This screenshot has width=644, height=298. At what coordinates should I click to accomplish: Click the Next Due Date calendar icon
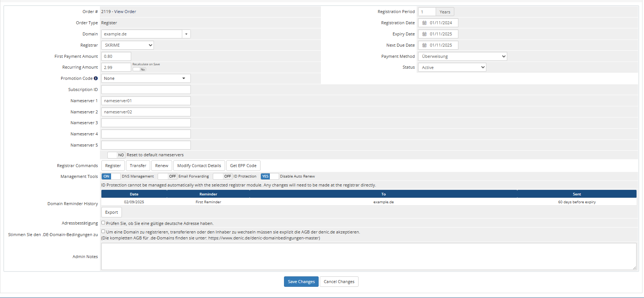(424, 45)
